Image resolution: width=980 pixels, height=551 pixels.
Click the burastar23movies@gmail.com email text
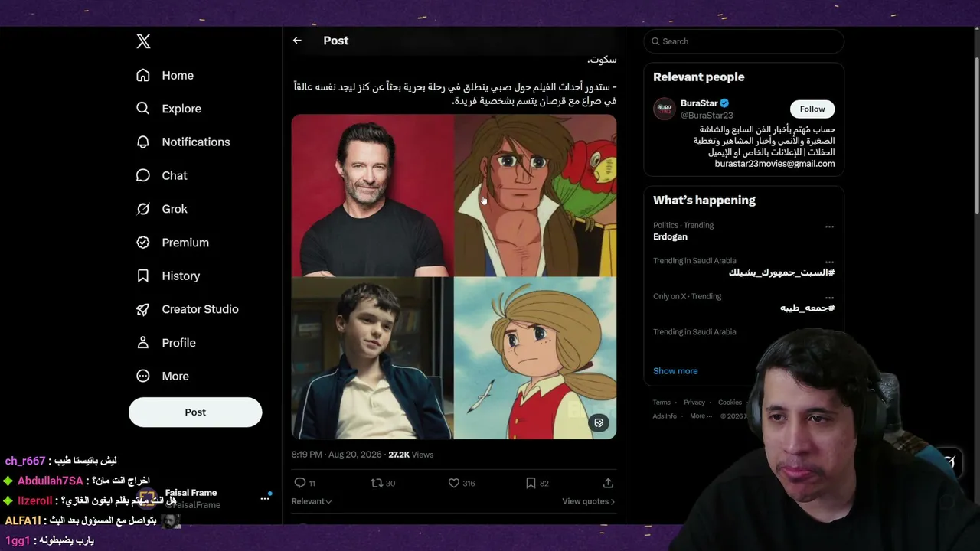775,164
